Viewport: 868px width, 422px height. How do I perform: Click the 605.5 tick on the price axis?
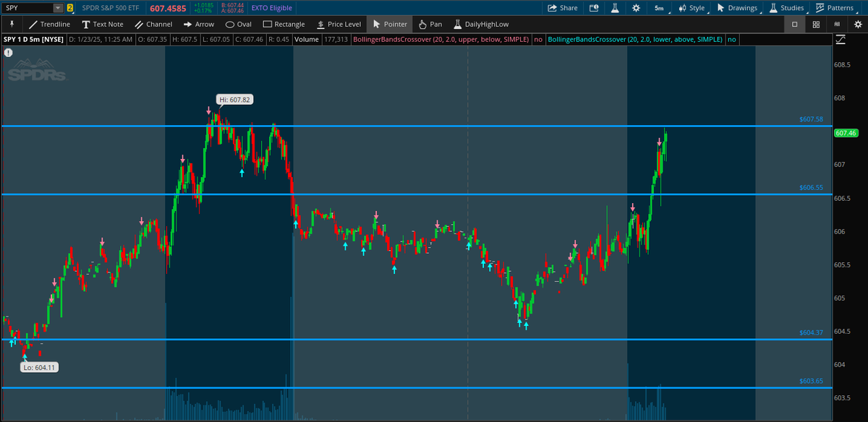[843, 265]
